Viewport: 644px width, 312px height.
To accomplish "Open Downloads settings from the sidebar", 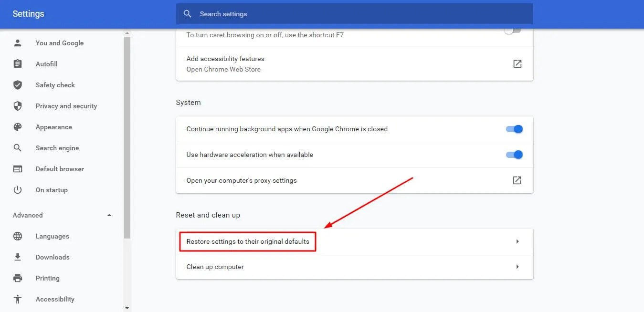I will pos(18,257).
